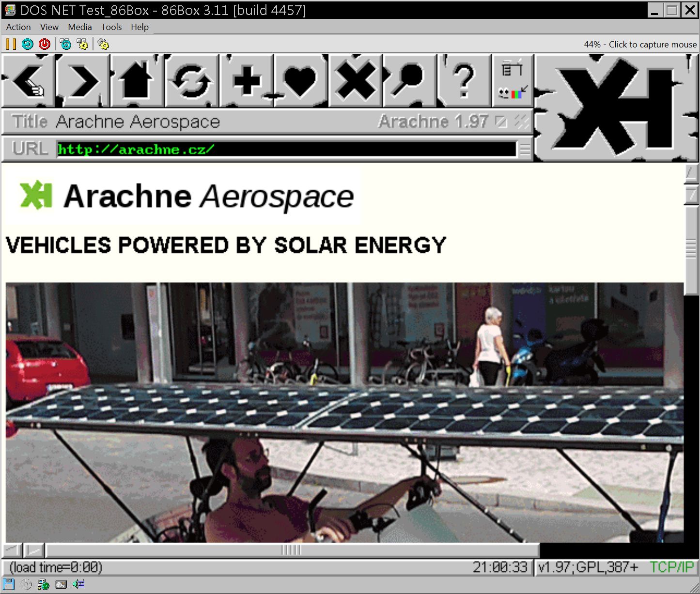Click the Arachne Aerospace page logo banner
This screenshot has height=594, width=700.
click(x=183, y=196)
